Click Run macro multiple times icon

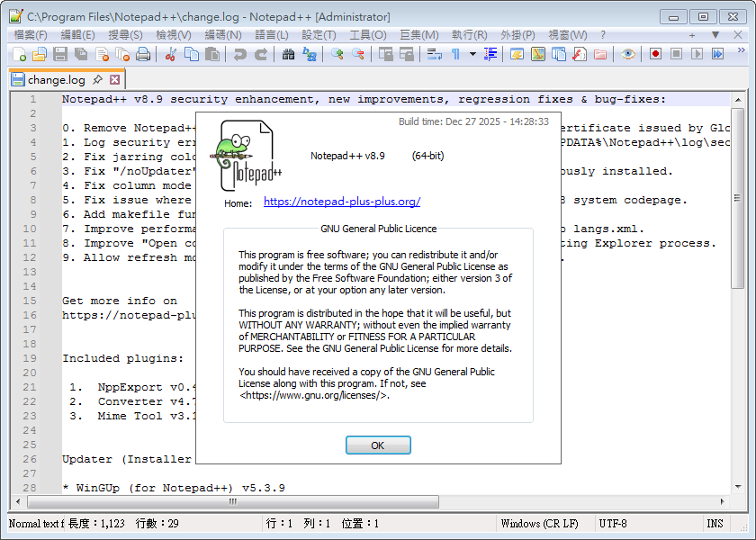718,54
